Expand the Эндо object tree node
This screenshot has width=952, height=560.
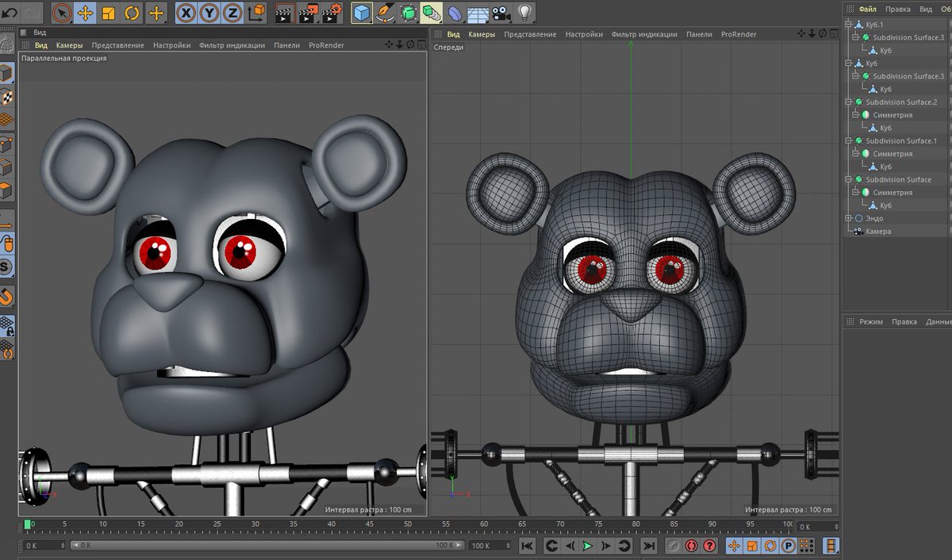[x=848, y=218]
